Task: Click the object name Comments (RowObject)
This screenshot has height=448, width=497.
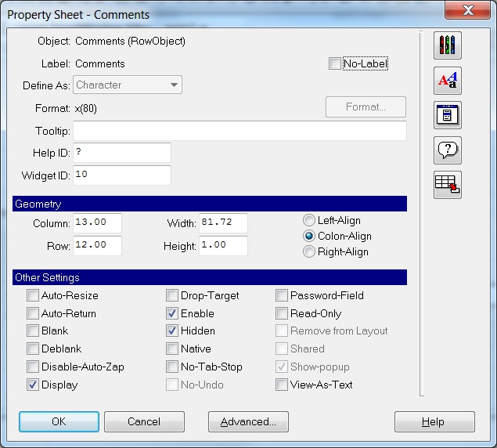Action: (x=130, y=42)
